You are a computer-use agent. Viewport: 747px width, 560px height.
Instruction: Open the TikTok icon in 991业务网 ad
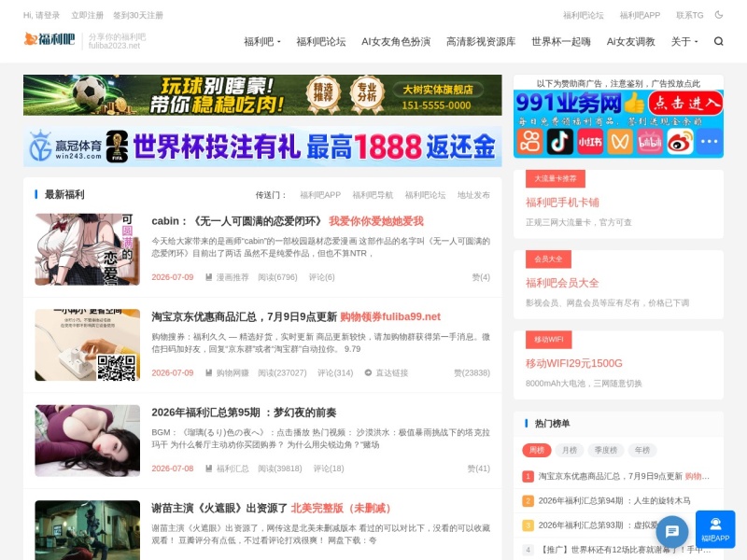click(559, 142)
